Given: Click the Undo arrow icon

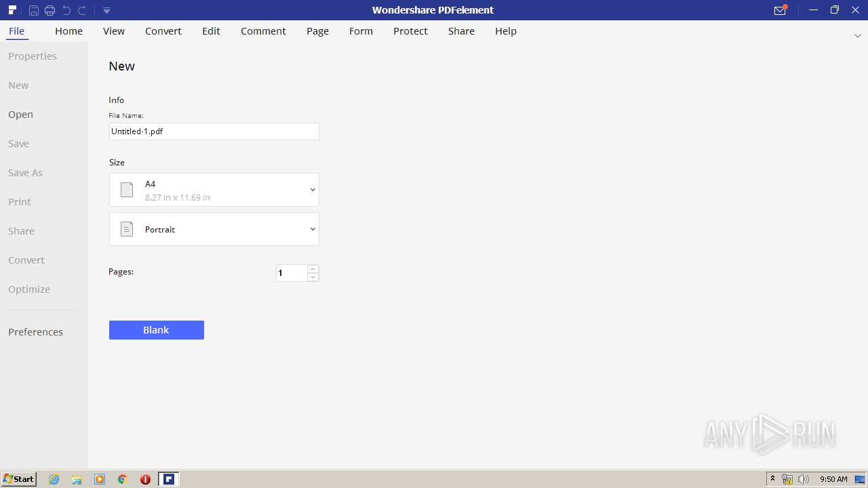Looking at the screenshot, I should point(66,10).
